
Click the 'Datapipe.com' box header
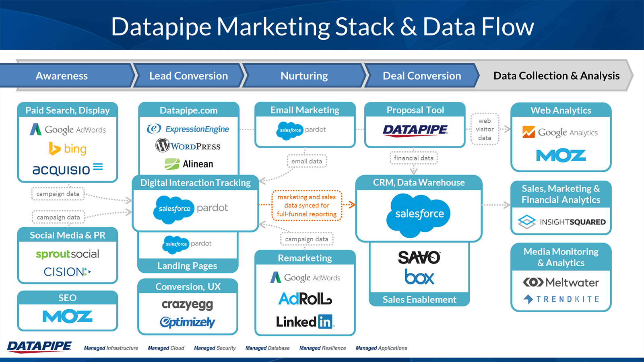click(x=189, y=110)
